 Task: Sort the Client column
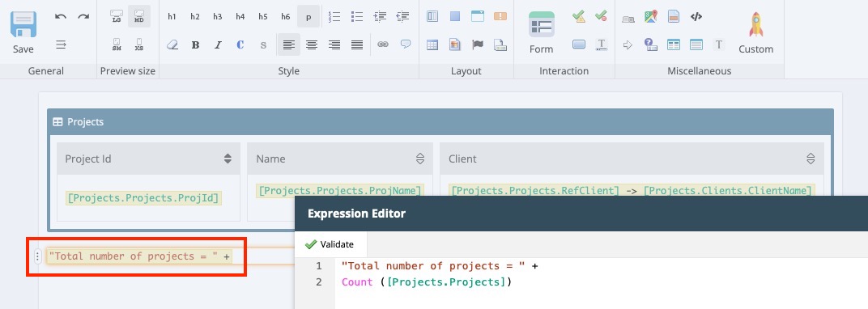pyautogui.click(x=811, y=159)
